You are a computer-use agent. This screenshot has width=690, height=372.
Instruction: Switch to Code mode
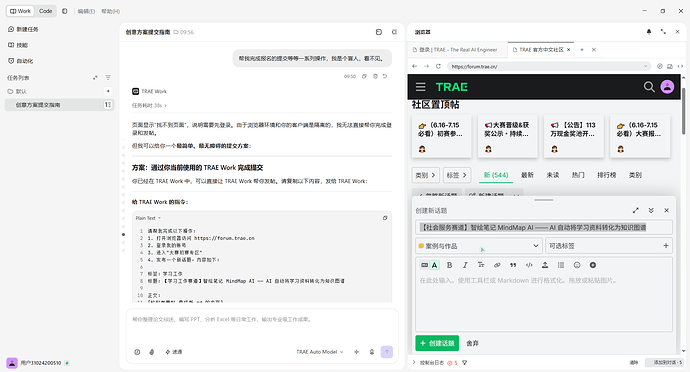(45, 11)
